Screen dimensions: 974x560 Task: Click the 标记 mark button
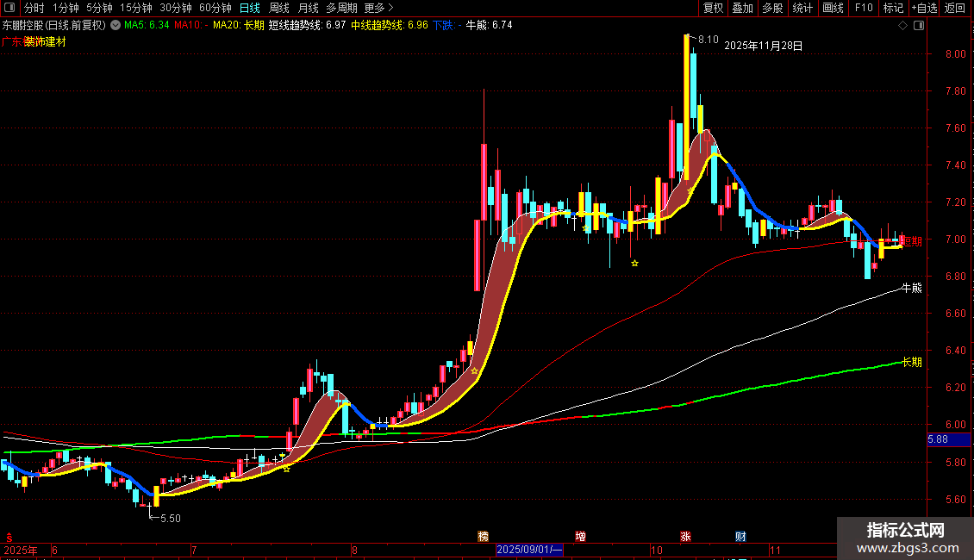click(893, 8)
